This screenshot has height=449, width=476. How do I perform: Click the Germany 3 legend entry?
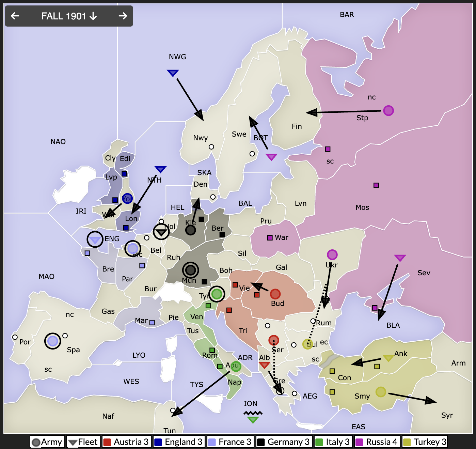[284, 442]
